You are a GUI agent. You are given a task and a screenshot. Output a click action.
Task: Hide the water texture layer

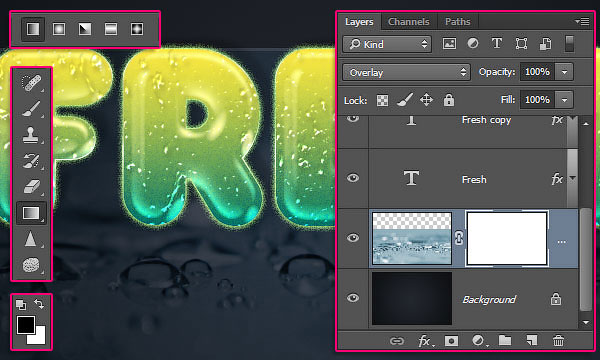(353, 238)
